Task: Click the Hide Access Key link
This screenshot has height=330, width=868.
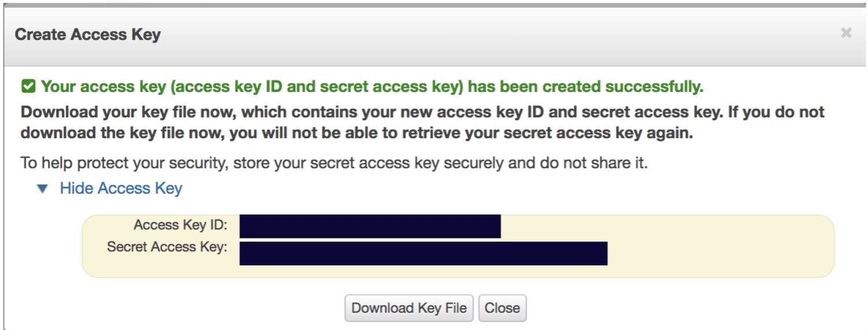Action: click(x=121, y=188)
